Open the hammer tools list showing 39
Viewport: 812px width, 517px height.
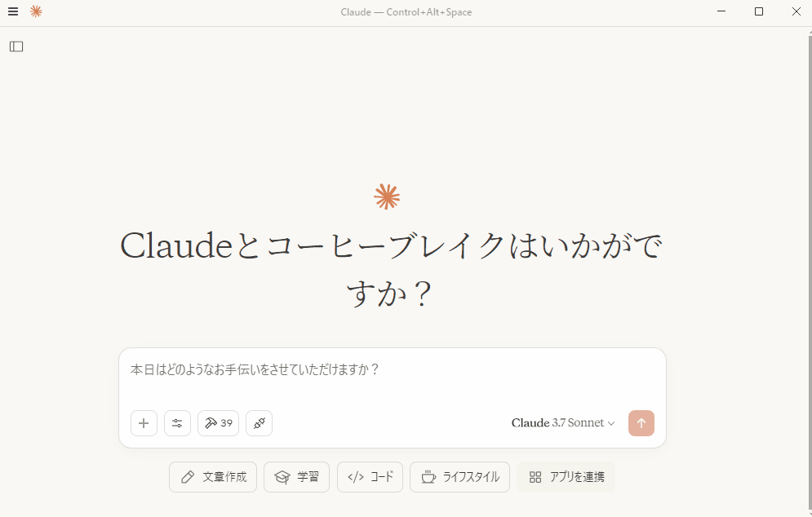(x=218, y=423)
